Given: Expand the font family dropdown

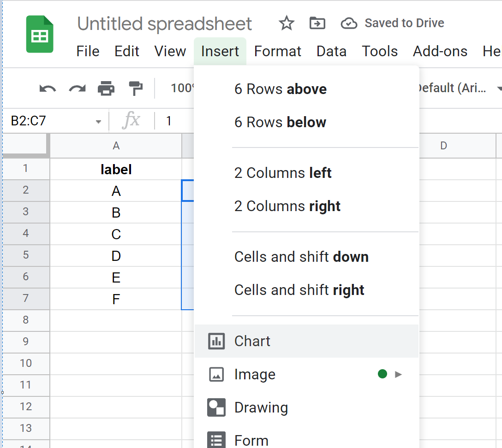Looking at the screenshot, I should click(499, 88).
